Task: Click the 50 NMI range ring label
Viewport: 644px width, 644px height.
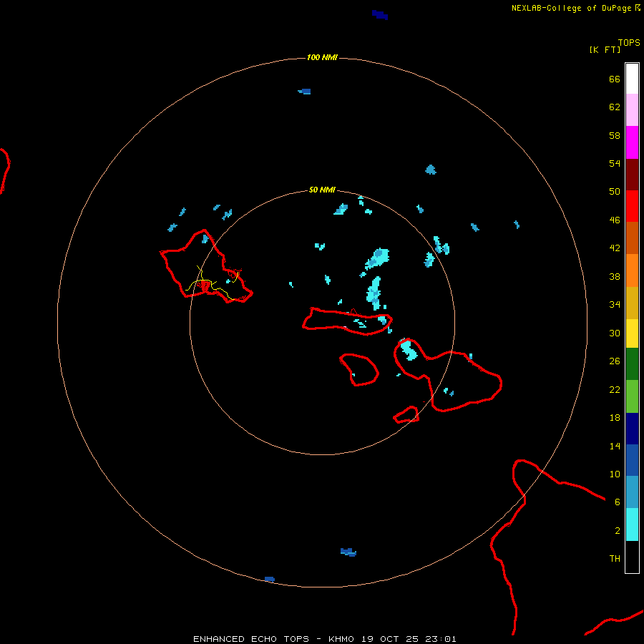Action: [322, 190]
